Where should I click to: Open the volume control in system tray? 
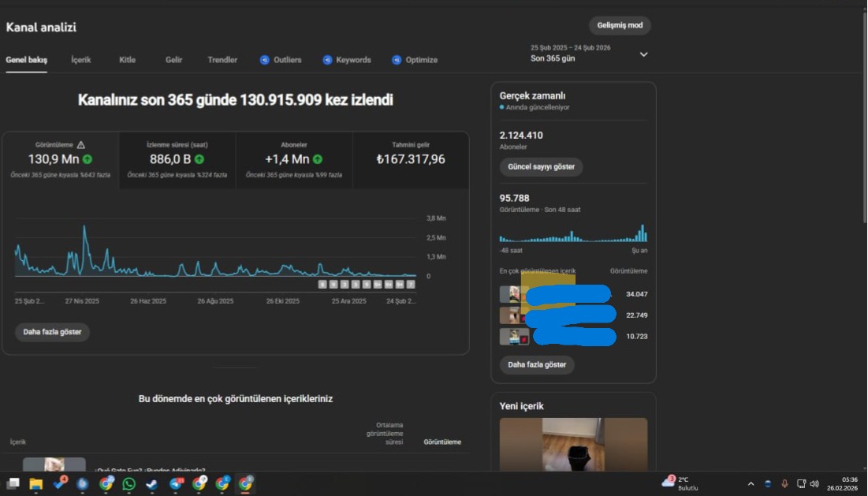coord(814,483)
